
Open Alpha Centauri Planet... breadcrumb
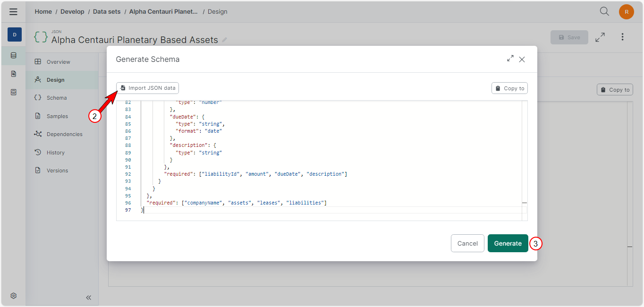pyautogui.click(x=164, y=11)
